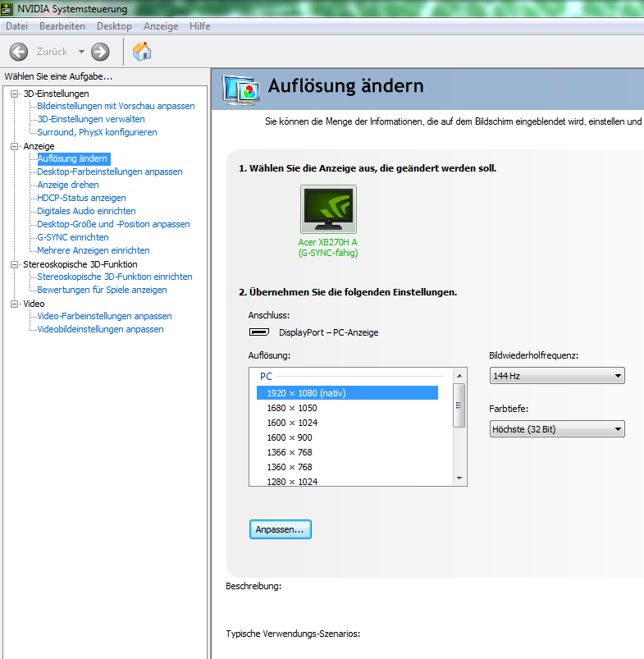The height and width of the screenshot is (659, 644).
Task: Open Surround, PhysX konfigurieren
Action: (97, 132)
